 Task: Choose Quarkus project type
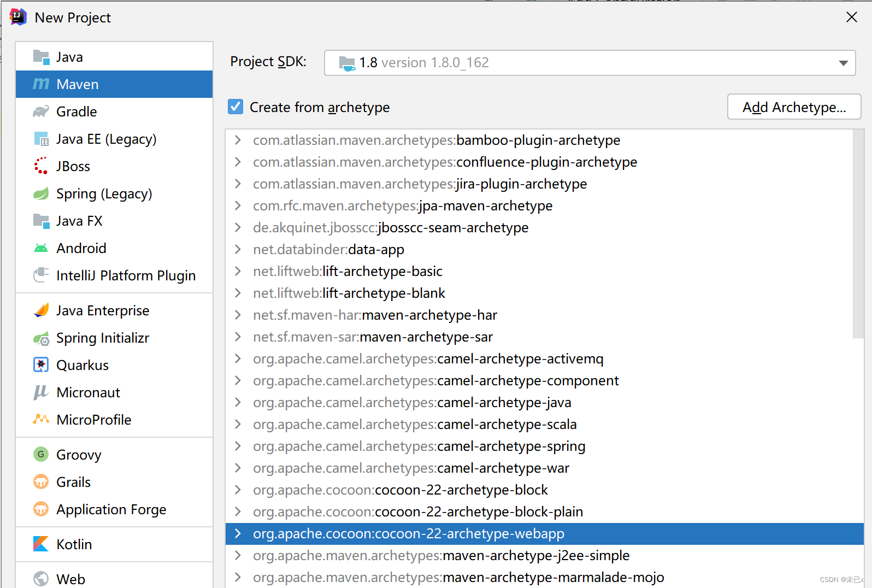tap(114, 365)
